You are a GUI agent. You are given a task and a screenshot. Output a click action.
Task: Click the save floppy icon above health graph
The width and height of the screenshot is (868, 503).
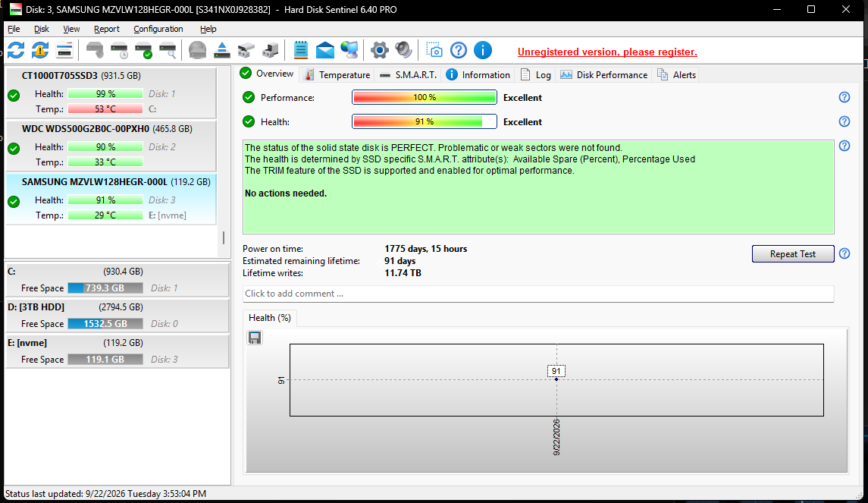[255, 338]
